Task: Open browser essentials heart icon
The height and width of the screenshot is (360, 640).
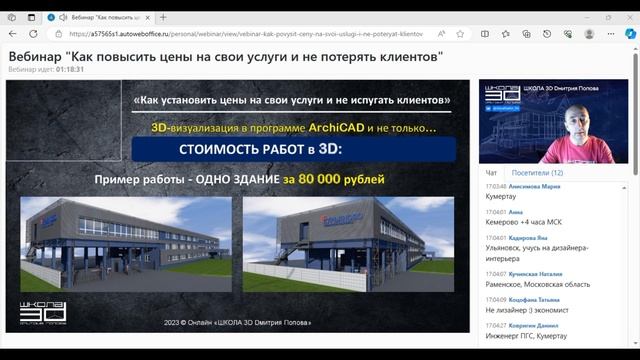Action: pyautogui.click(x=568, y=34)
